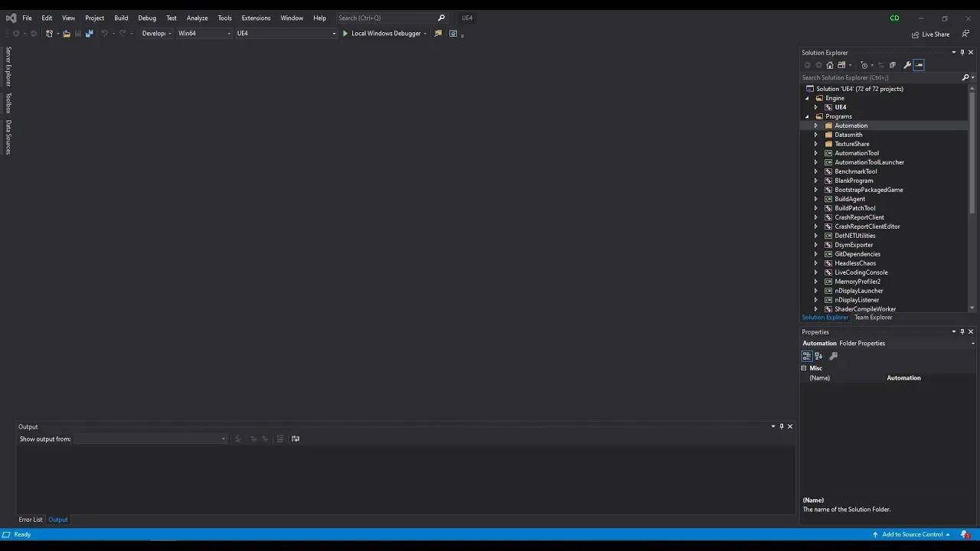Expand the Engine node in Solution Explorer

(x=807, y=98)
